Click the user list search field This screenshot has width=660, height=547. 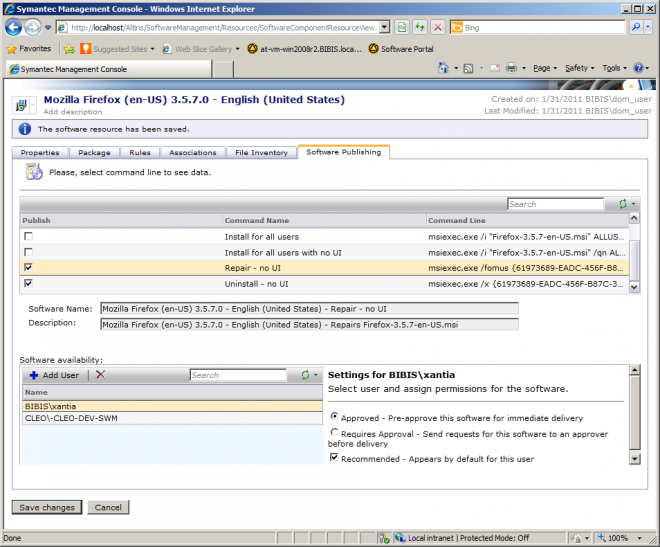click(238, 375)
